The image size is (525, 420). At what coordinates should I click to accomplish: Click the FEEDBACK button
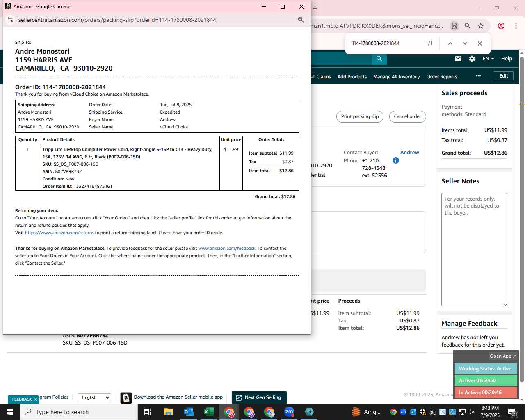22,399
